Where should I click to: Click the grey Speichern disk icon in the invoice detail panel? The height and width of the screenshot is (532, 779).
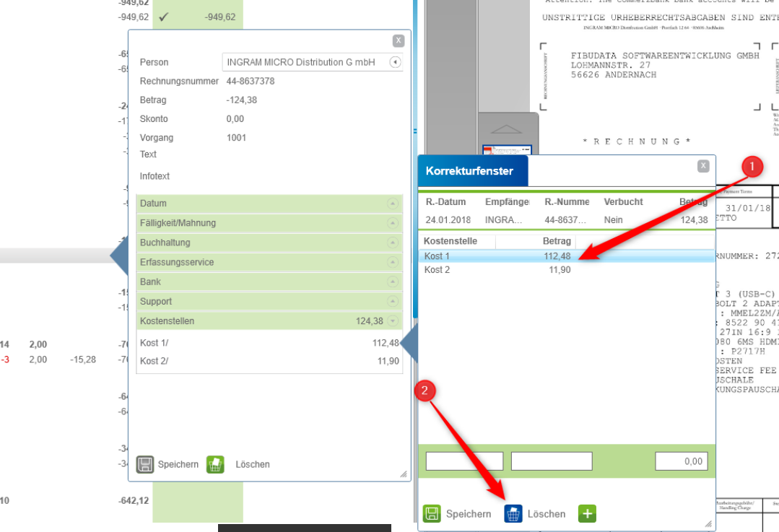145,464
